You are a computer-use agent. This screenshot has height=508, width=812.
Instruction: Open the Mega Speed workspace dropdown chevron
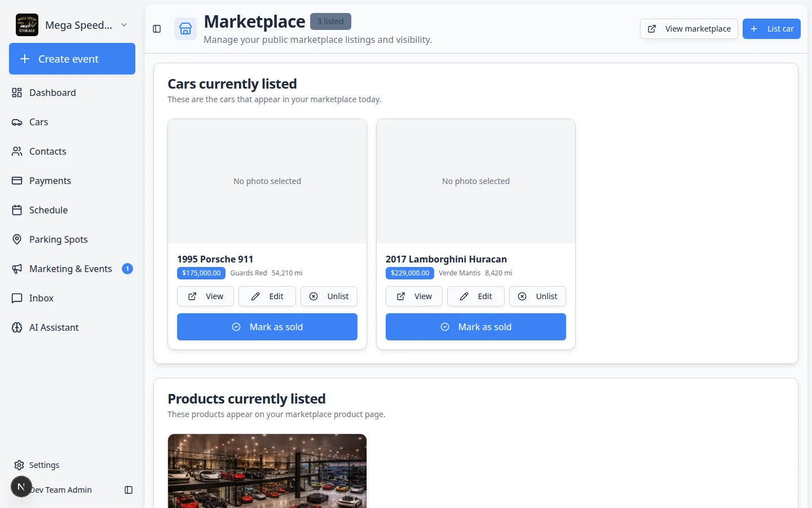(124, 25)
